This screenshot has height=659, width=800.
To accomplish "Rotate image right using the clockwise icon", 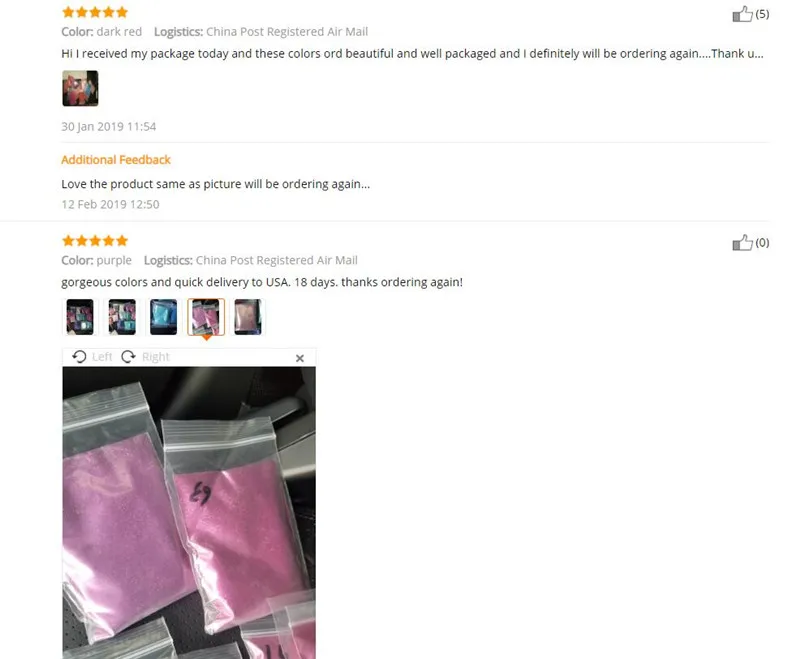I will click(x=129, y=357).
